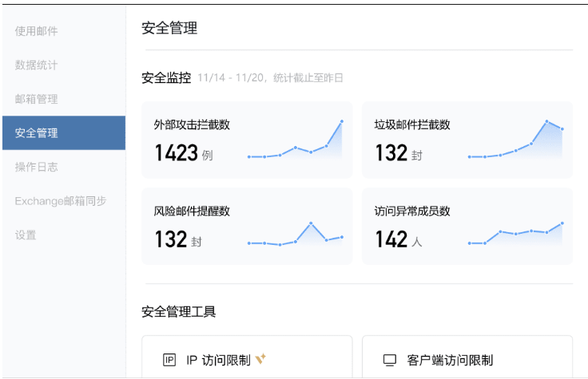Screen dimensions: 588x379
Task: Click the line chart in 风险邮件提醒数 card
Action: (x=295, y=234)
